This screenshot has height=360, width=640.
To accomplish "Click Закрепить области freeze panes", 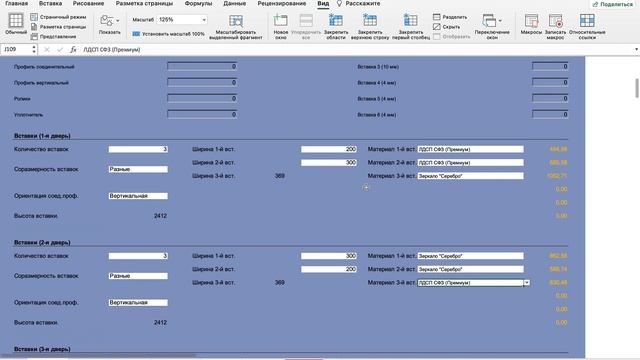I will point(336,27).
